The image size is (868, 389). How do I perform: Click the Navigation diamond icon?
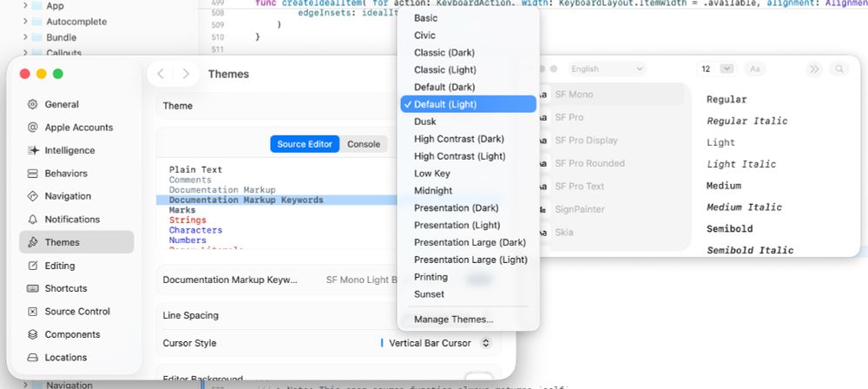pyautogui.click(x=33, y=196)
